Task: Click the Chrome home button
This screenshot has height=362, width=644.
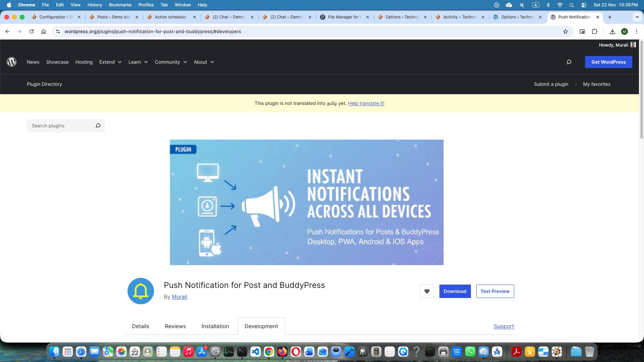Action: (x=44, y=32)
